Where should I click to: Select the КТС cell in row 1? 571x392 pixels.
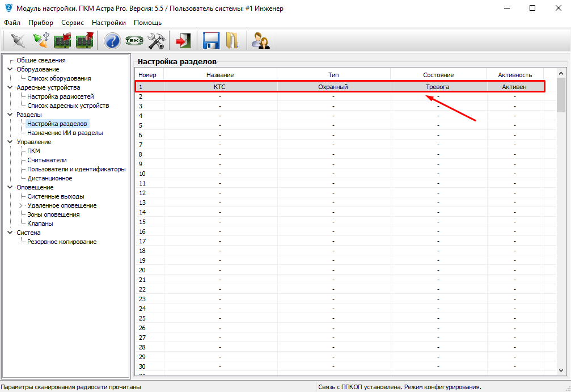click(220, 87)
